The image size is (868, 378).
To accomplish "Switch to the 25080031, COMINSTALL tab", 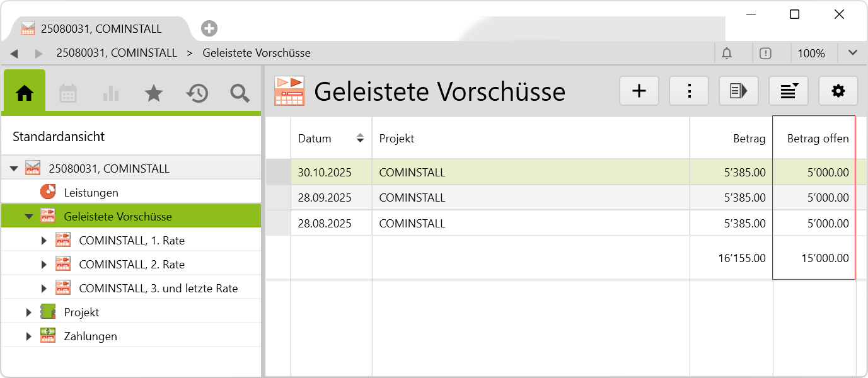I will click(x=101, y=29).
